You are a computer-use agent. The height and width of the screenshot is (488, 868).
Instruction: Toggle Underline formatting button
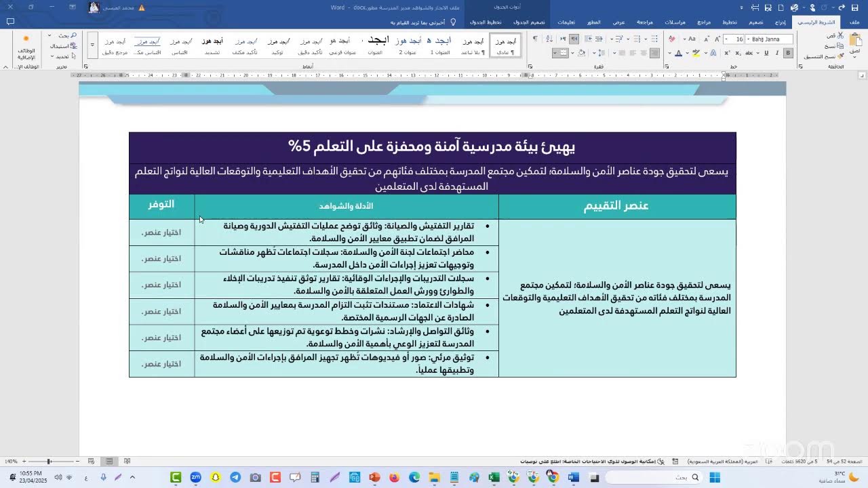[766, 53]
